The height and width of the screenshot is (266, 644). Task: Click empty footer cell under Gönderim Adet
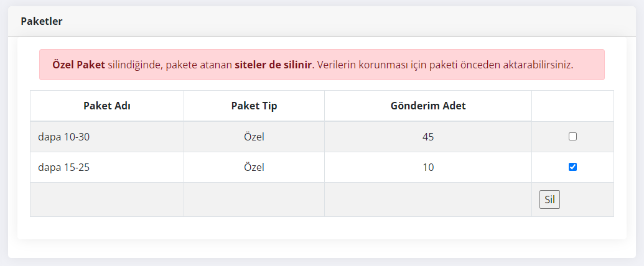tap(427, 199)
